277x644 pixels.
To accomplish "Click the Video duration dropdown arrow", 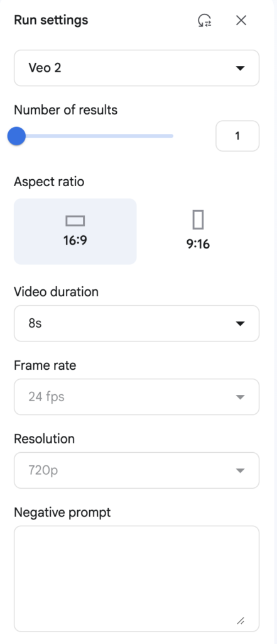I will point(240,324).
